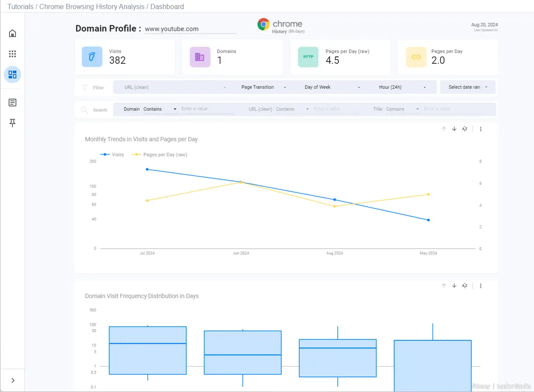Sort monthly trends chart descending arrow
534x392 pixels.
click(454, 129)
